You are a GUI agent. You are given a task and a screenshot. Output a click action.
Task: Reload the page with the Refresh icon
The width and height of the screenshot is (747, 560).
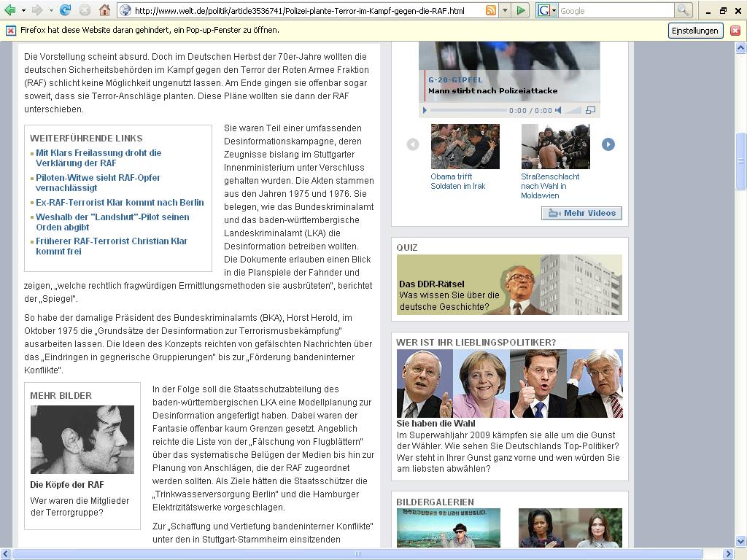coord(65,10)
